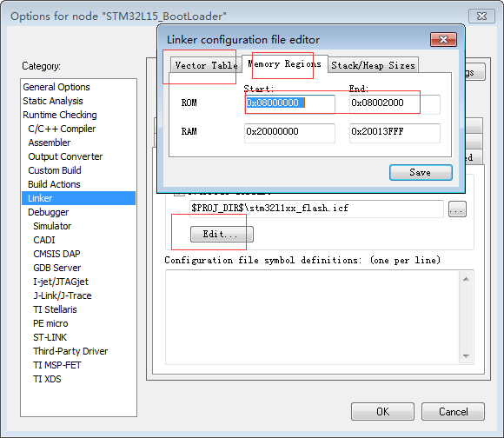The height and width of the screenshot is (438, 504).
Task: Open the Edit linker configuration button
Action: 222,235
